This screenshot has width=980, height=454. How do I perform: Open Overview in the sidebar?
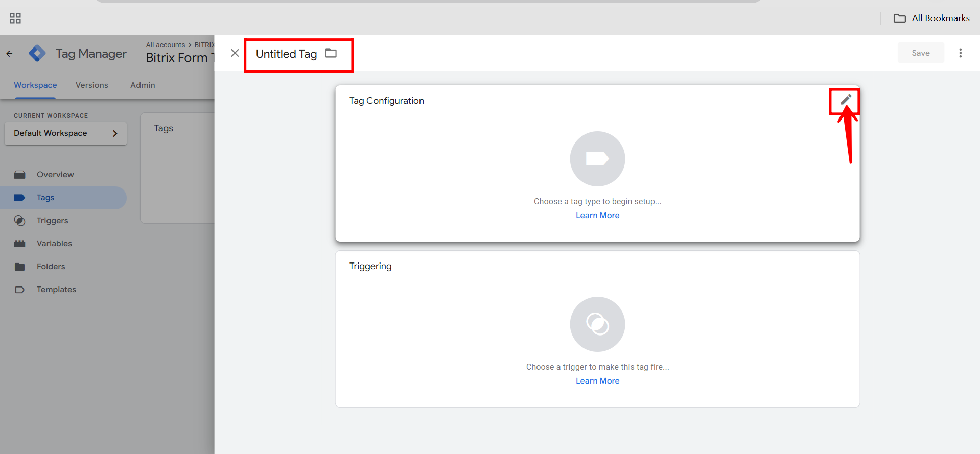[55, 175]
